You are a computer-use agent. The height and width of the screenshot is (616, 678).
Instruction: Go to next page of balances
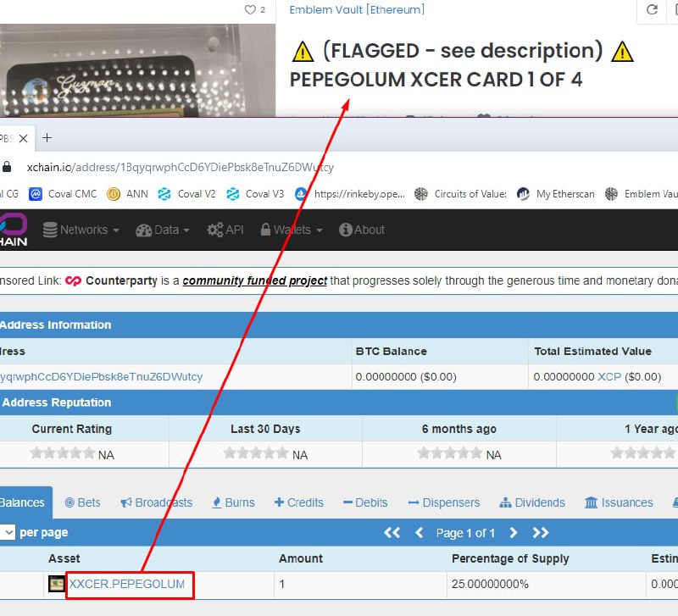514,533
